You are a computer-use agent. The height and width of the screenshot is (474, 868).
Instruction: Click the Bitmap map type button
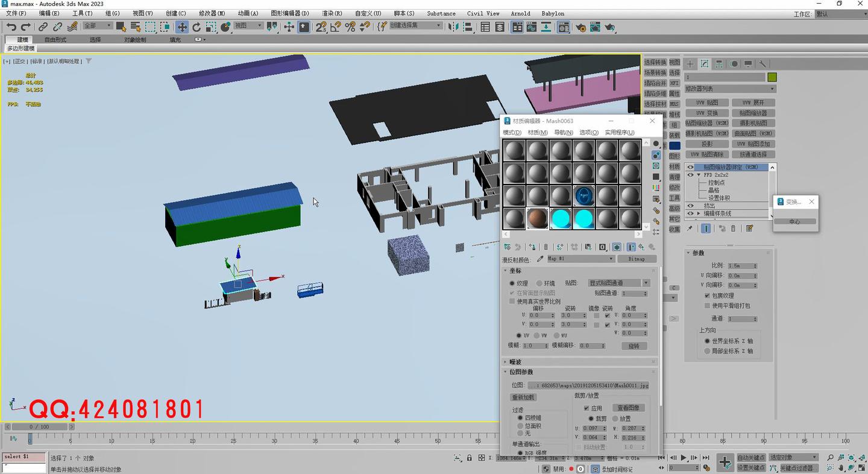(x=637, y=259)
